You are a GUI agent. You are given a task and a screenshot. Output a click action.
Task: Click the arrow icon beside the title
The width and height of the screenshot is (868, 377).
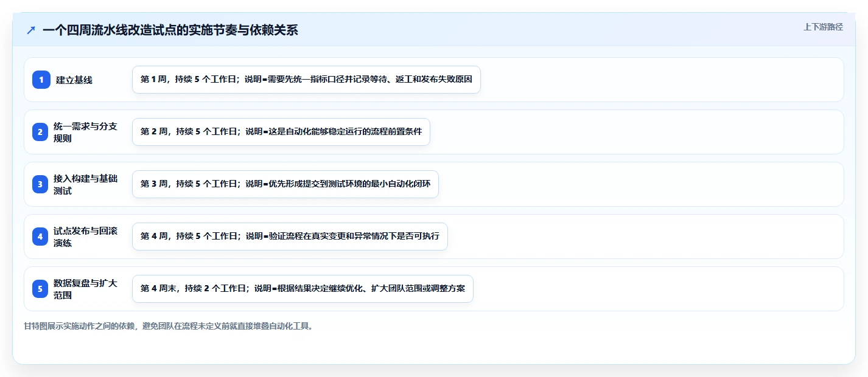pyautogui.click(x=31, y=30)
